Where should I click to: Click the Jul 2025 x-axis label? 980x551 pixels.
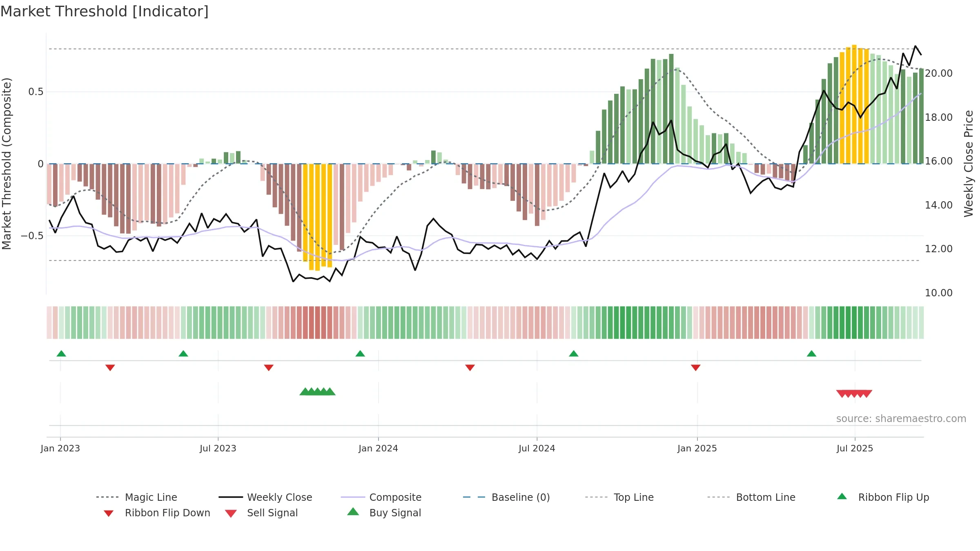(855, 448)
